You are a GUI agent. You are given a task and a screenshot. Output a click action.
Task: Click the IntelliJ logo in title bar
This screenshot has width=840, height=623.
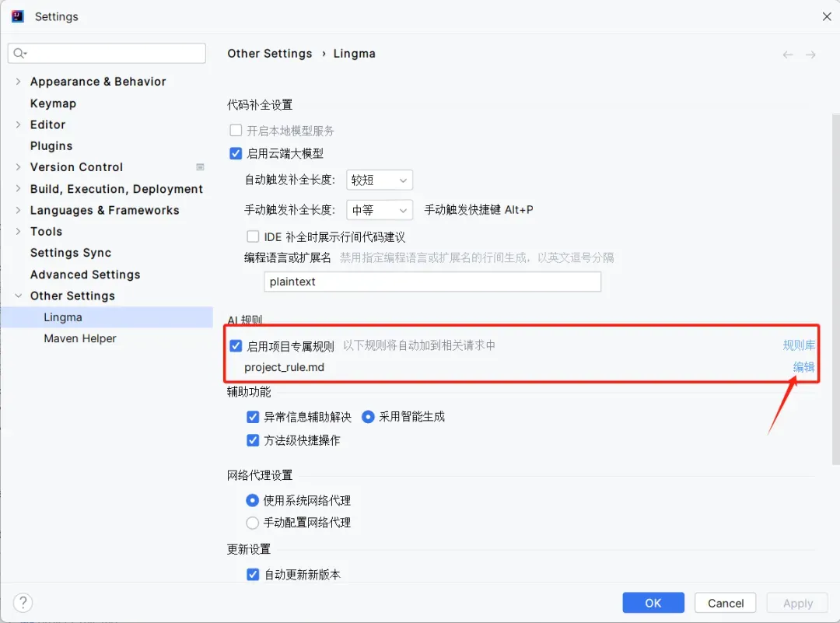click(18, 16)
